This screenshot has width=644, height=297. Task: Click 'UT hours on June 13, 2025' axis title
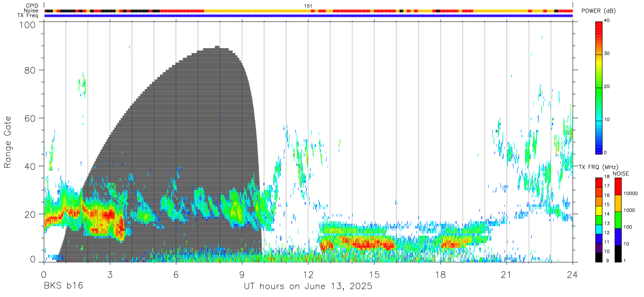pyautogui.click(x=308, y=287)
